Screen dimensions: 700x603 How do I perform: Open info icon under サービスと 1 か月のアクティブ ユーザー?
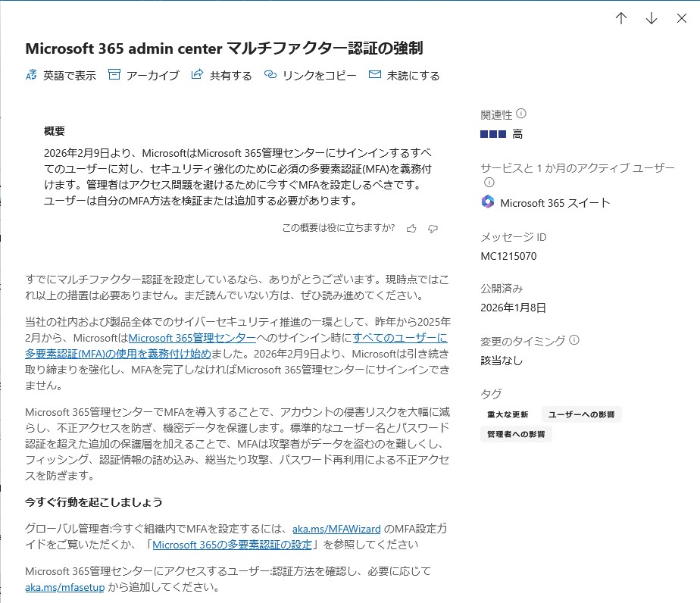tap(489, 182)
